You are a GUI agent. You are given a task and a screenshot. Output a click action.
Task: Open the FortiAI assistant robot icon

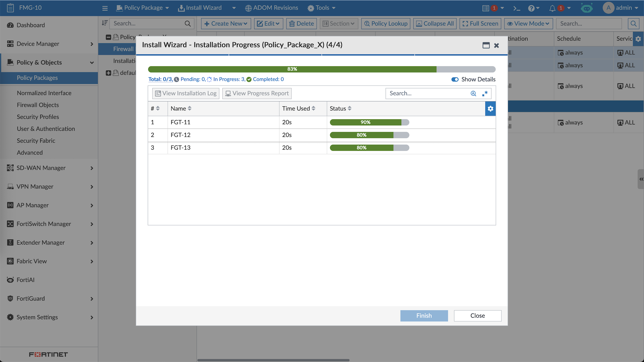(587, 8)
